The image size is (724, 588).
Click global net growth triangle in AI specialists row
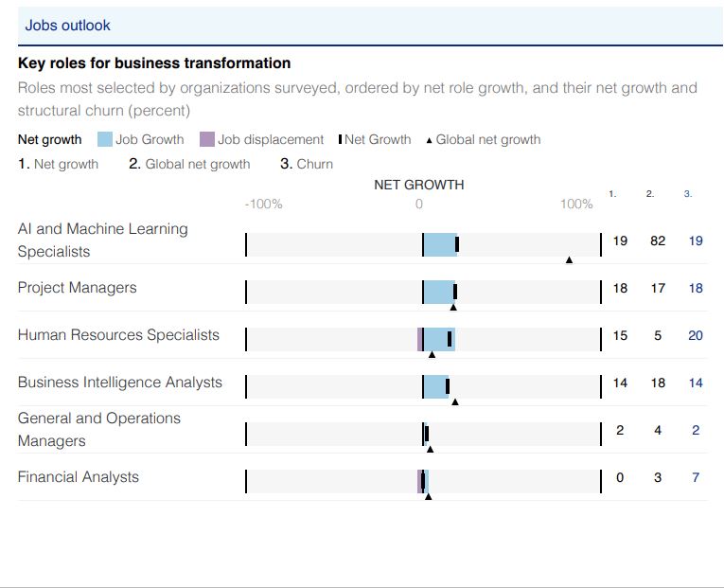[x=569, y=259]
